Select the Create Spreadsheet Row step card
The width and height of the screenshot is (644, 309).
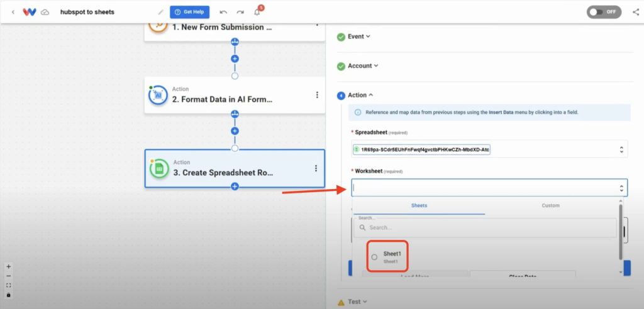pos(235,169)
